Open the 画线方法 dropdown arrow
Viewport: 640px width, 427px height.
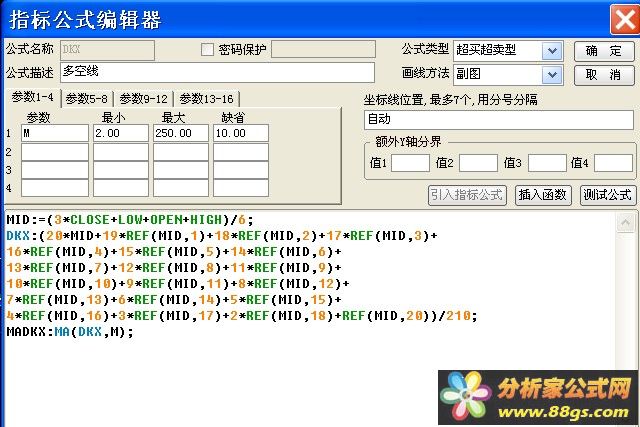pyautogui.click(x=552, y=75)
